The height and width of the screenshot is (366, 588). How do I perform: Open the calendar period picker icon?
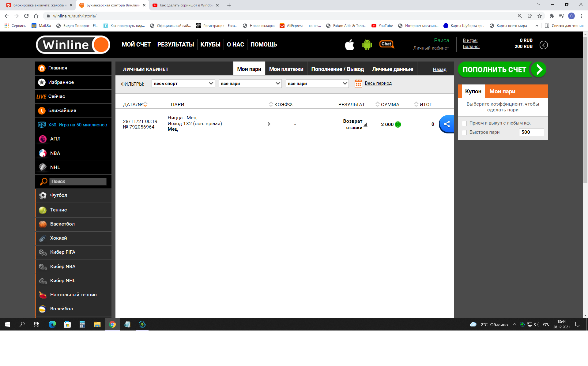(x=358, y=83)
